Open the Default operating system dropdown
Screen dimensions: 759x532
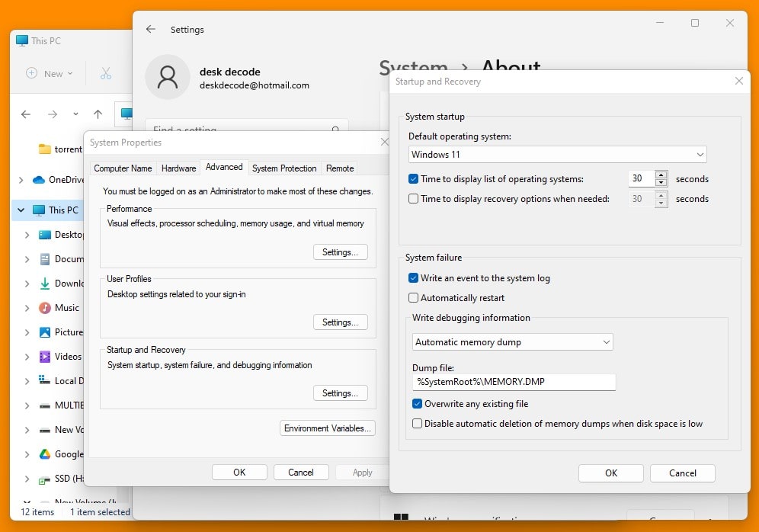click(557, 155)
